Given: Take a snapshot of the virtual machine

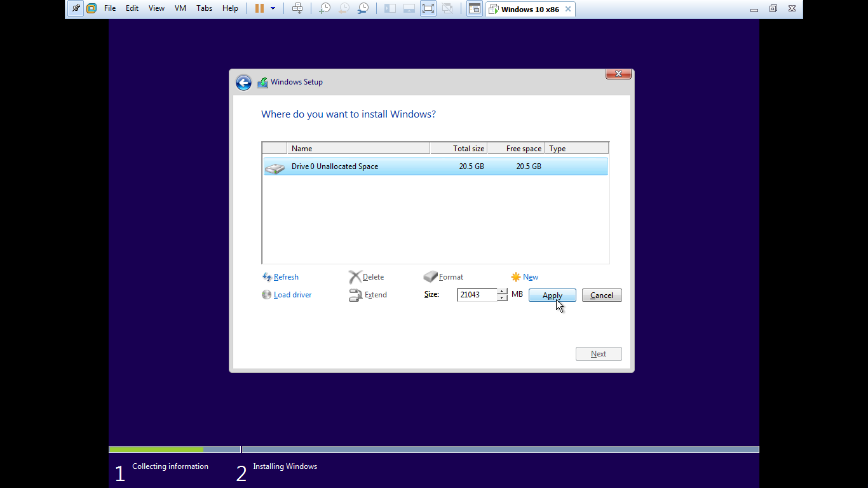Looking at the screenshot, I should [325, 8].
